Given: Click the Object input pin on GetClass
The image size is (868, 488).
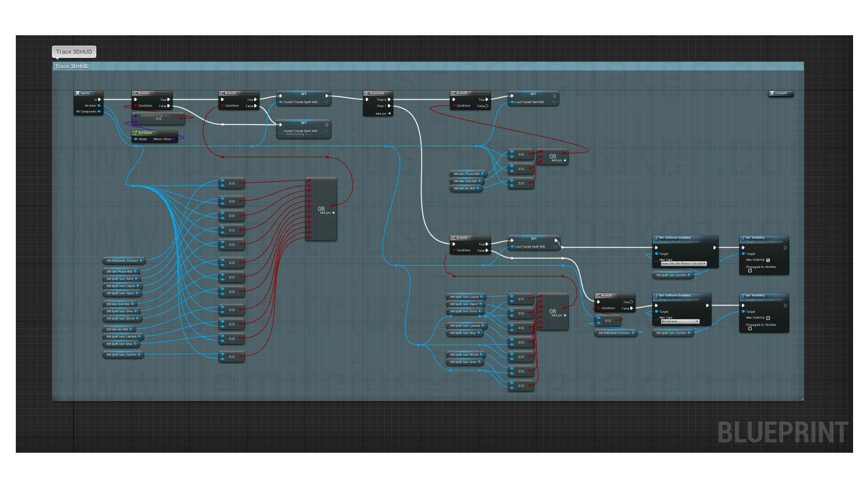Looking at the screenshot, I should click(x=136, y=139).
